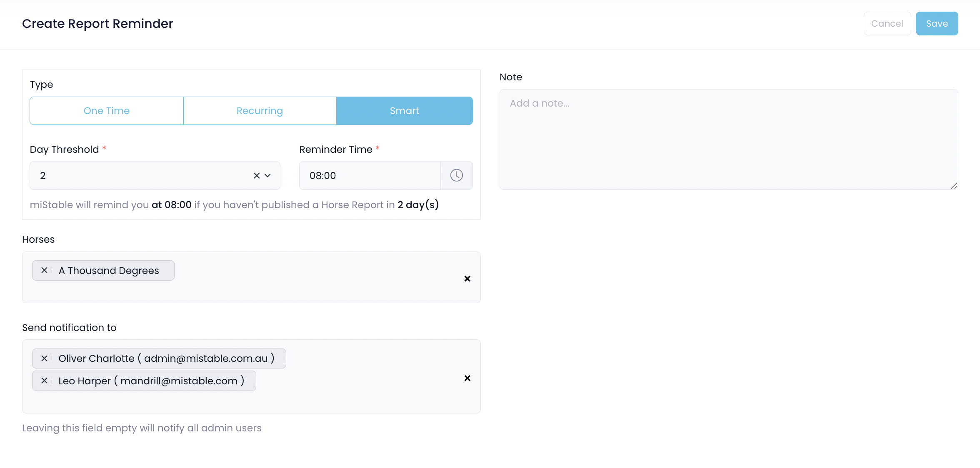Grab the note textarea resize handle

click(954, 186)
